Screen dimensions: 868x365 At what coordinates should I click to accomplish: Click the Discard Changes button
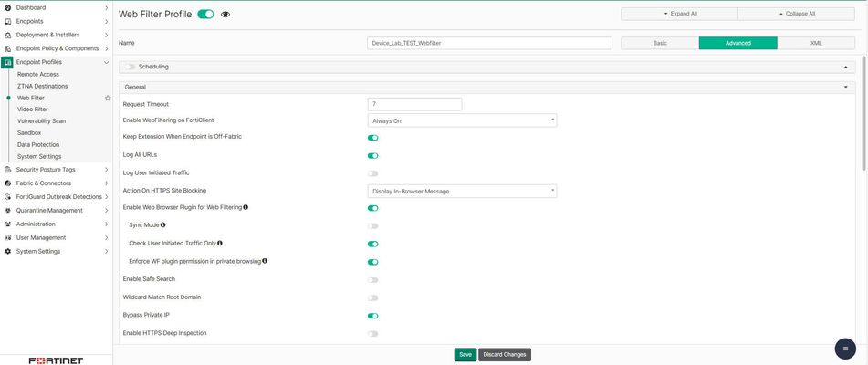(x=505, y=354)
